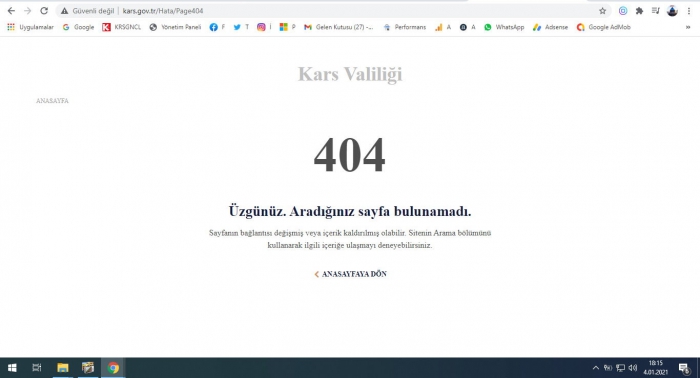Open the taskbar clock showing 18:15
Viewport: 700px width, 378px height.
655,368
